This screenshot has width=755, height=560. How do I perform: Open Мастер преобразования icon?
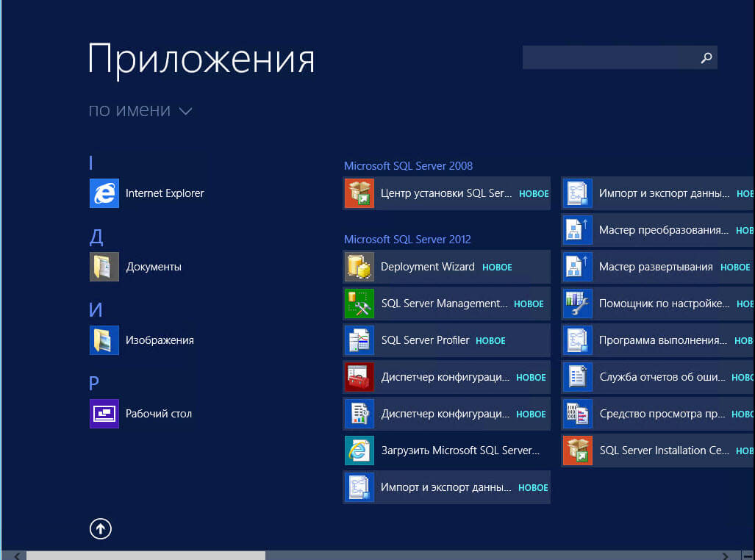point(577,230)
